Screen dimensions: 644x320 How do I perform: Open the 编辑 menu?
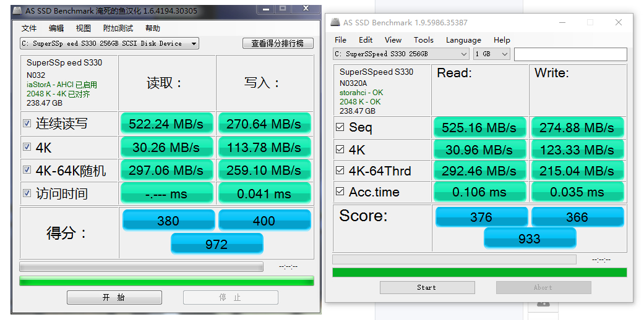click(56, 28)
